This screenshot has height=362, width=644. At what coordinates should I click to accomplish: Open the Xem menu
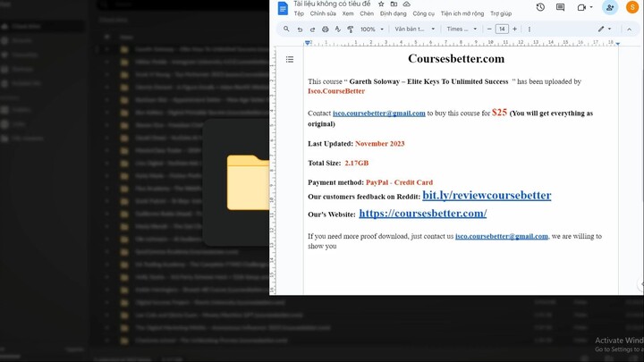point(348,13)
